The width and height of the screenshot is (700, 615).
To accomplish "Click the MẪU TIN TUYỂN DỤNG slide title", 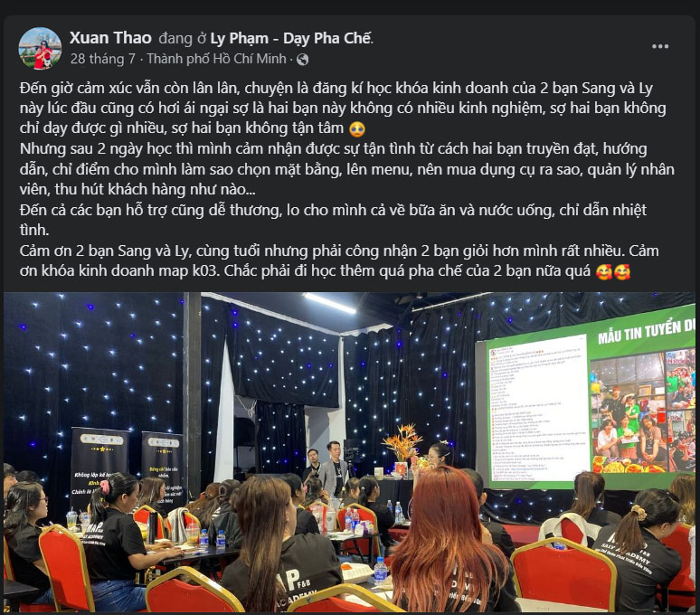I will [646, 332].
